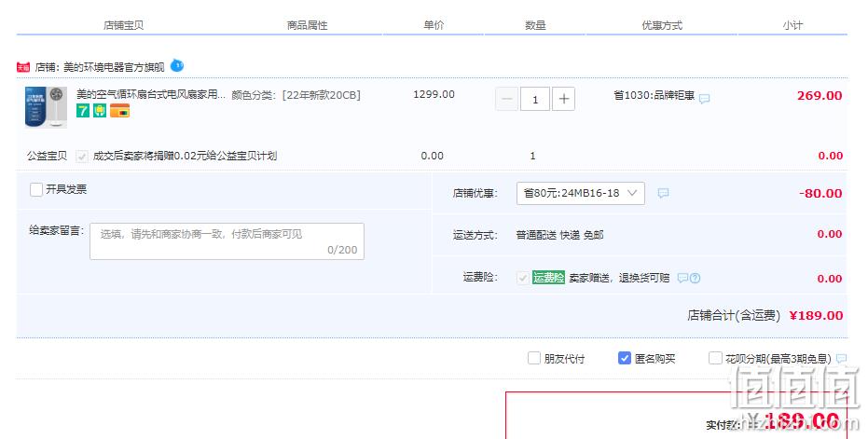The height and width of the screenshot is (439, 868).
Task: Click the Tmall store badge icon
Action: point(23,67)
